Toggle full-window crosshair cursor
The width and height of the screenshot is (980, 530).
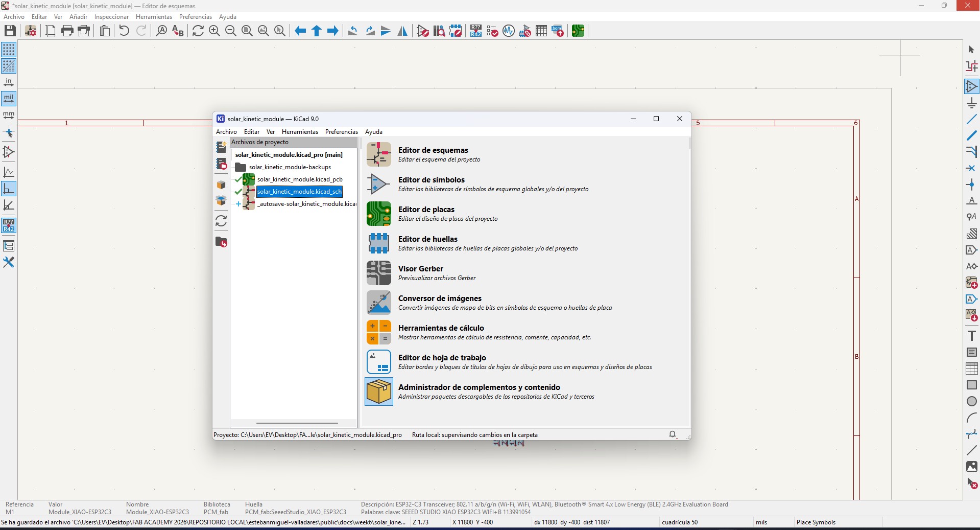pyautogui.click(x=9, y=133)
